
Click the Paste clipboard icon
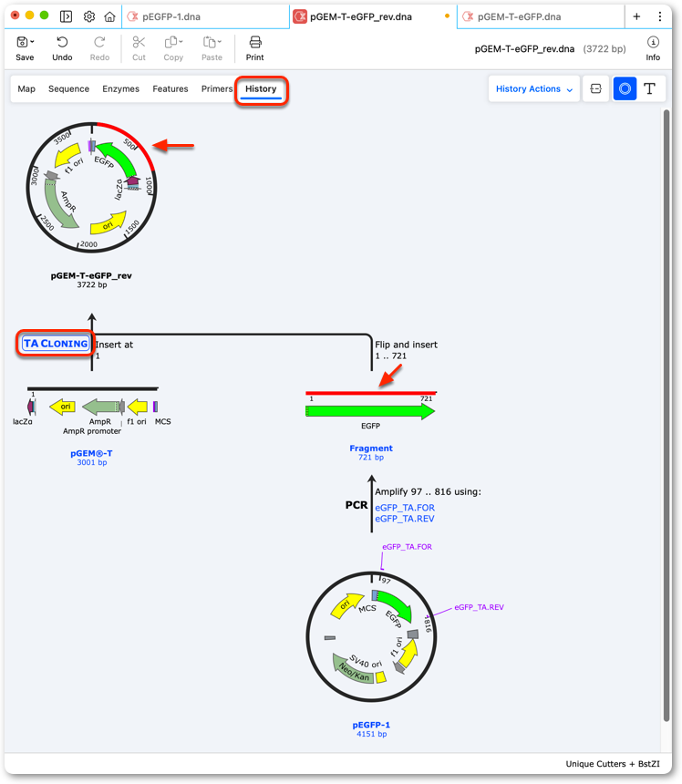pyautogui.click(x=209, y=42)
